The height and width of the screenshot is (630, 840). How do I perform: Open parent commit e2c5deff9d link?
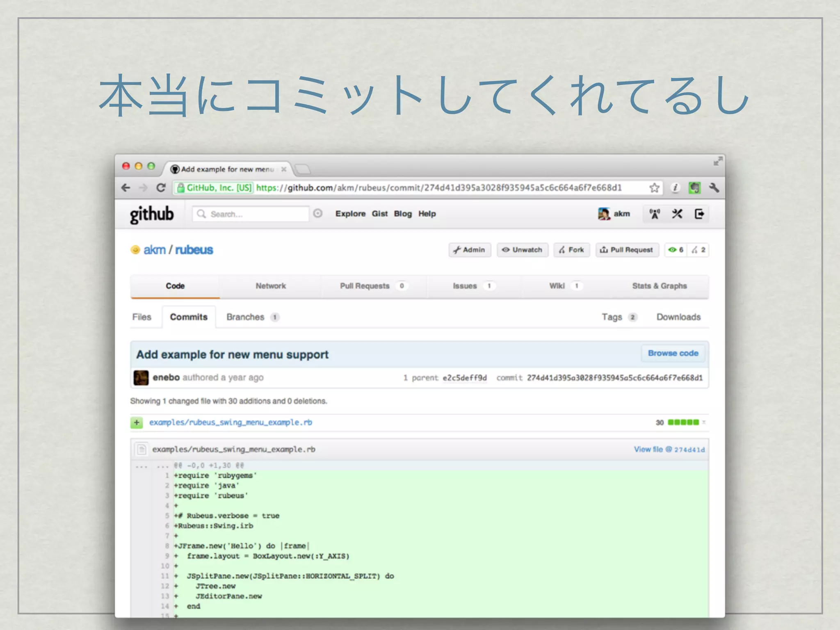464,378
